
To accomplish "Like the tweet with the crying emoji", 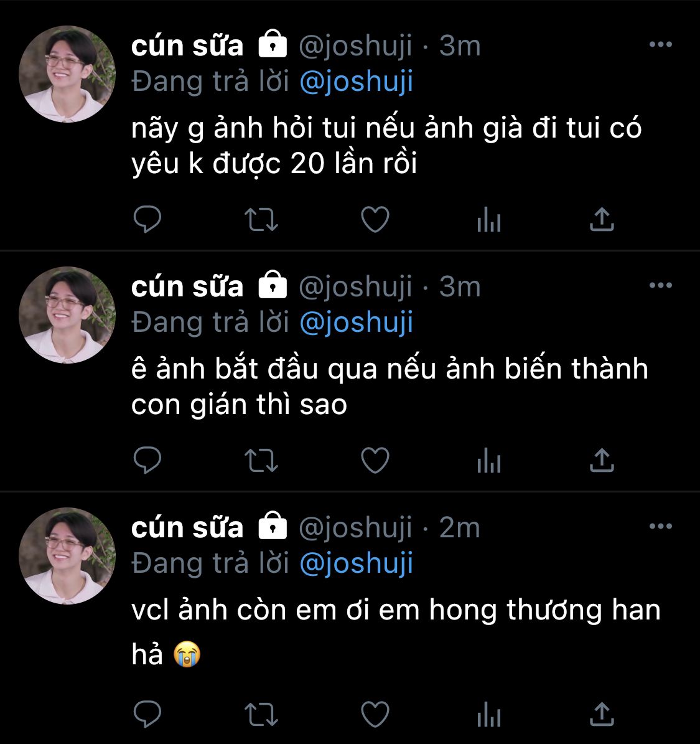I will coord(375,713).
